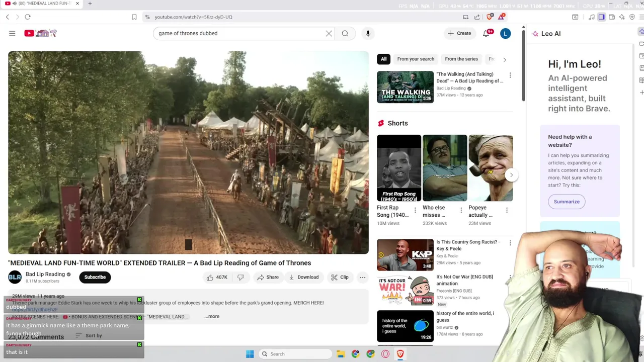
Task: Click the Leo AI sparkle toolbar icon
Action: pos(622,17)
